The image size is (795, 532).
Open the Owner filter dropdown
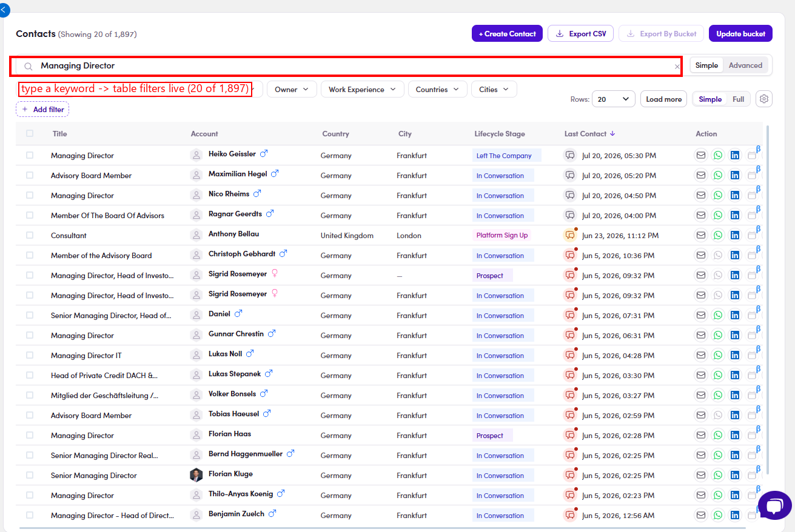(292, 89)
